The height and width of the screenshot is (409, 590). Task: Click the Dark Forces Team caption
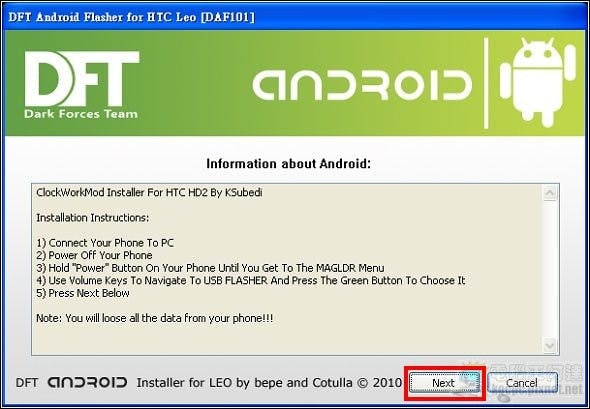coord(81,114)
